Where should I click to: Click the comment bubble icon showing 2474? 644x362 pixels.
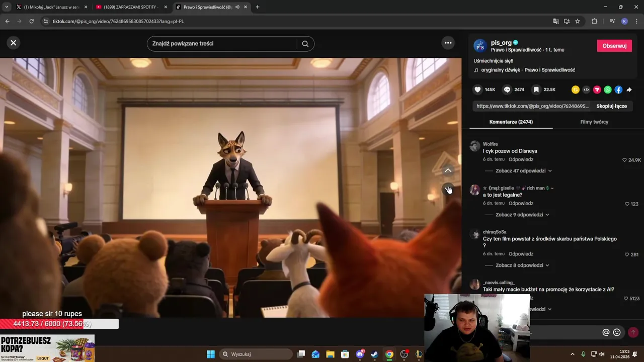pos(507,89)
